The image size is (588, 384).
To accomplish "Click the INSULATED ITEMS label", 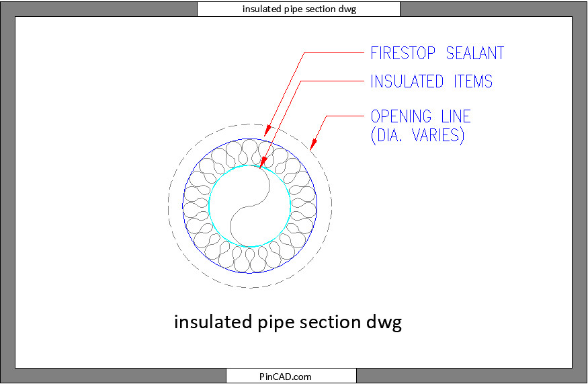I will tap(431, 81).
